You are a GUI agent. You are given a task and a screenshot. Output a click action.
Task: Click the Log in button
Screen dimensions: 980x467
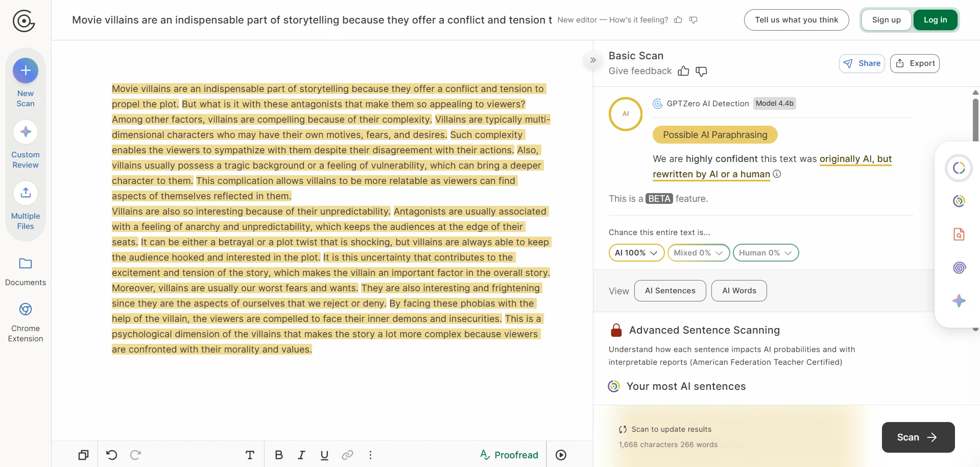[935, 20]
